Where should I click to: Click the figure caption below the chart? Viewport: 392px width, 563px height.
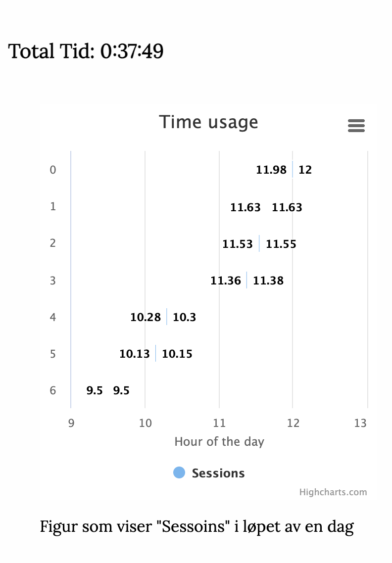tap(196, 527)
